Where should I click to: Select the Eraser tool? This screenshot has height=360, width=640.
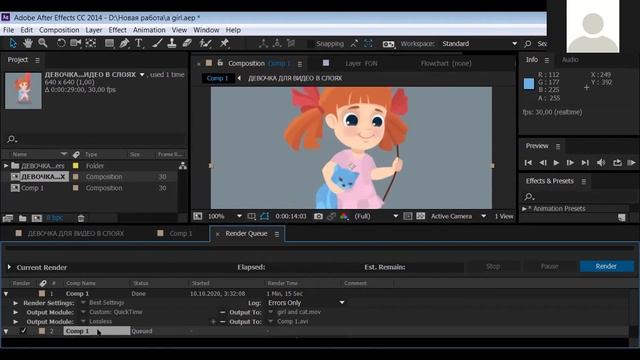[187, 43]
